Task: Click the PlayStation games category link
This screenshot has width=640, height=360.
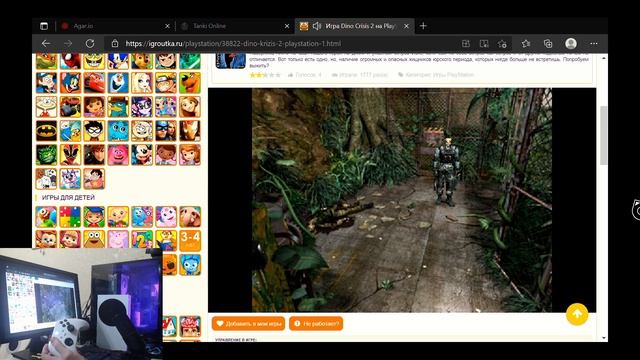Action: click(453, 75)
